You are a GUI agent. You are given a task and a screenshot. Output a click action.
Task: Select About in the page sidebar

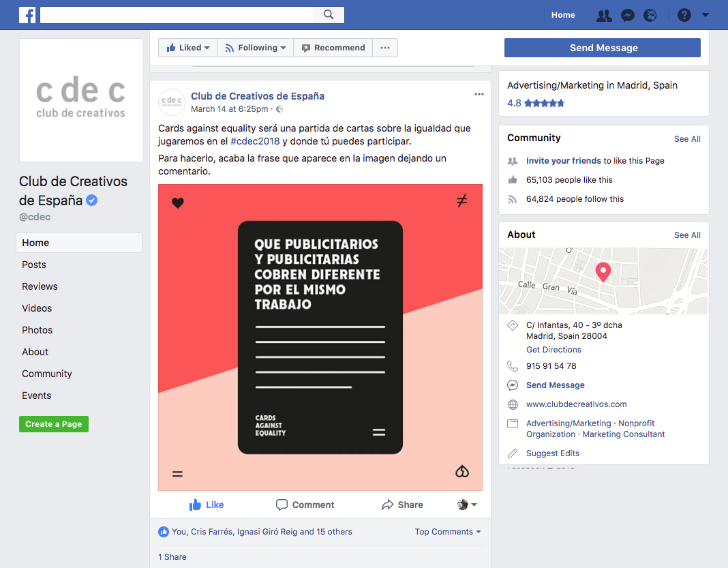tap(35, 352)
